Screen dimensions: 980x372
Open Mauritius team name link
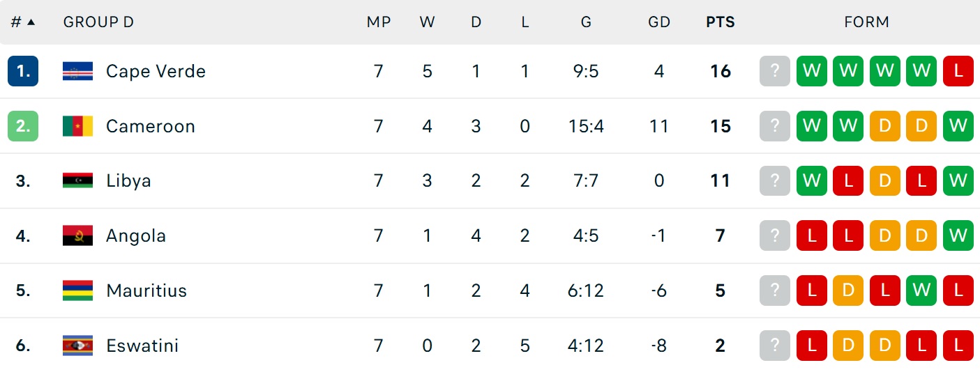pyautogui.click(x=146, y=290)
